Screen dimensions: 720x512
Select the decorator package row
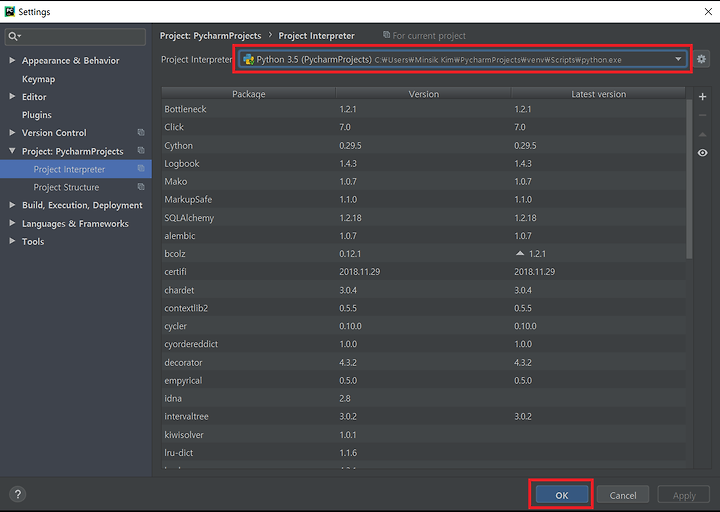[x=423, y=362]
